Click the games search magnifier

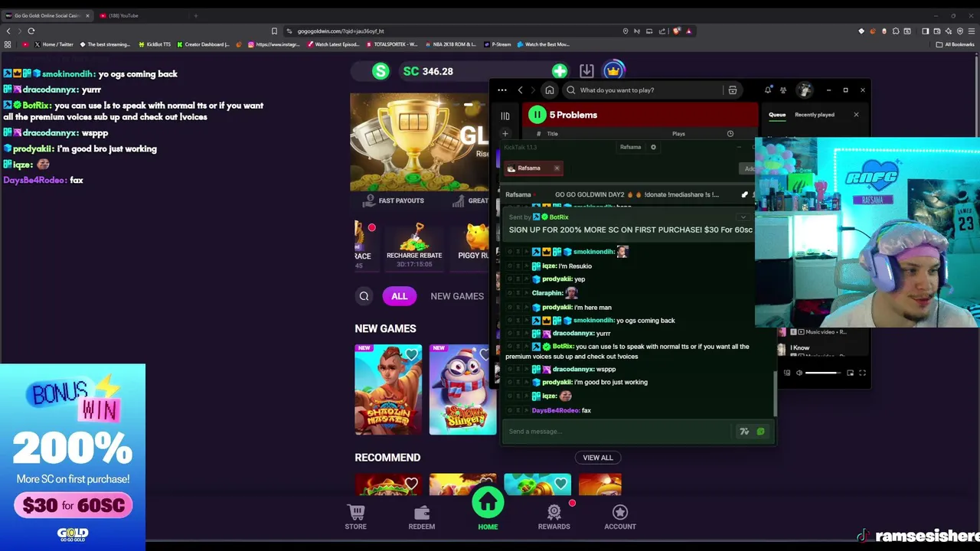(364, 296)
